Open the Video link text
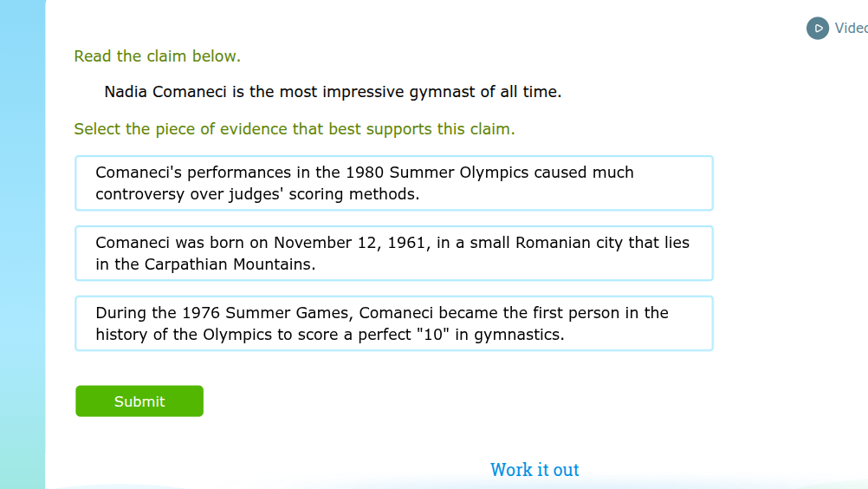The width and height of the screenshot is (868, 489). click(x=851, y=29)
